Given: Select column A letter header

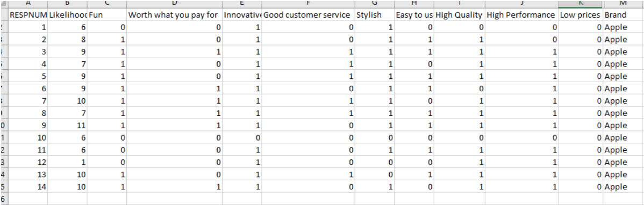Looking at the screenshot, I should [x=28, y=4].
